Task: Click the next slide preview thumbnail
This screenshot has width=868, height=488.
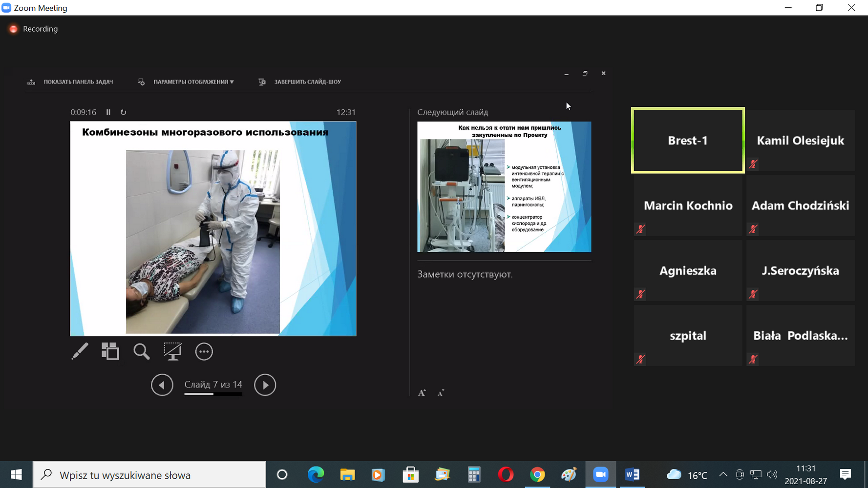Action: point(504,187)
